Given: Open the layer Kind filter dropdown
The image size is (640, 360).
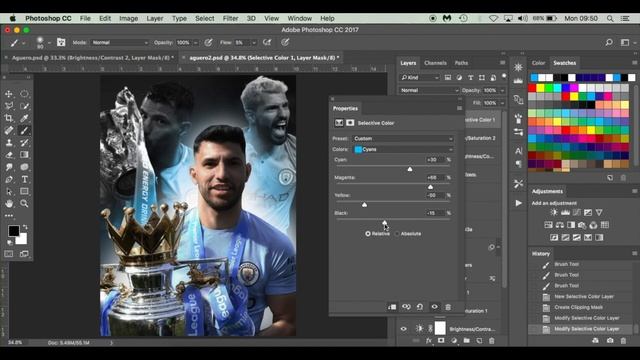Looking at the screenshot, I should tap(419, 78).
